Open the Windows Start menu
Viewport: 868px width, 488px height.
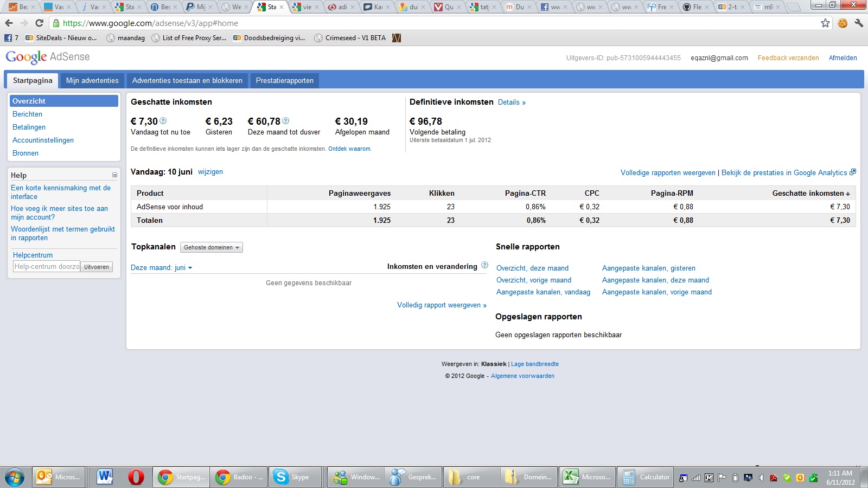pyautogui.click(x=15, y=477)
